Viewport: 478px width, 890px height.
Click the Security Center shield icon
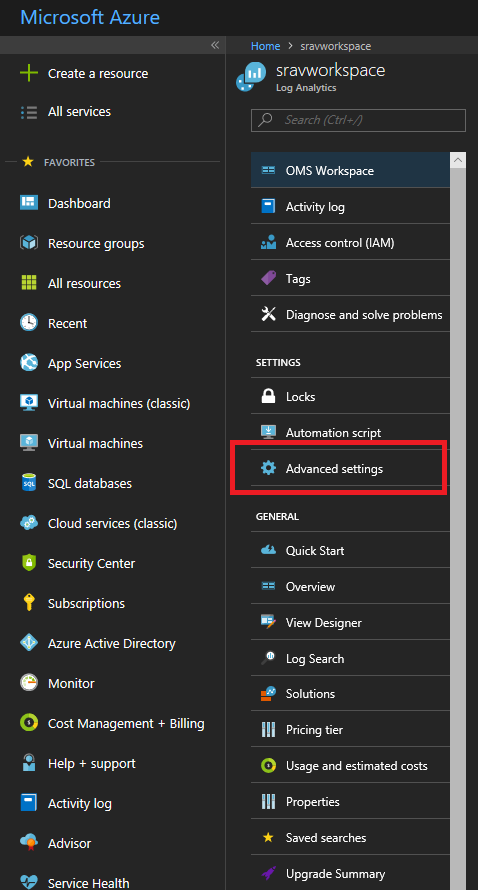[28, 563]
